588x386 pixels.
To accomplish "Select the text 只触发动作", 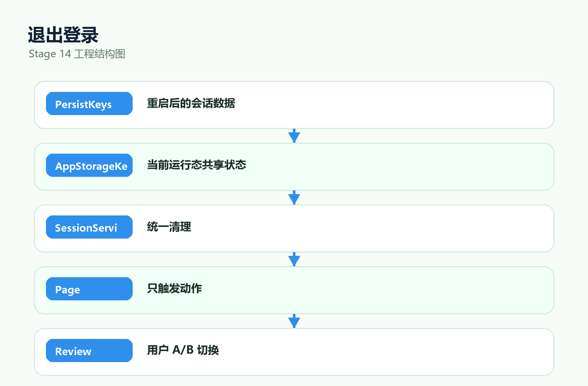I will click(175, 289).
